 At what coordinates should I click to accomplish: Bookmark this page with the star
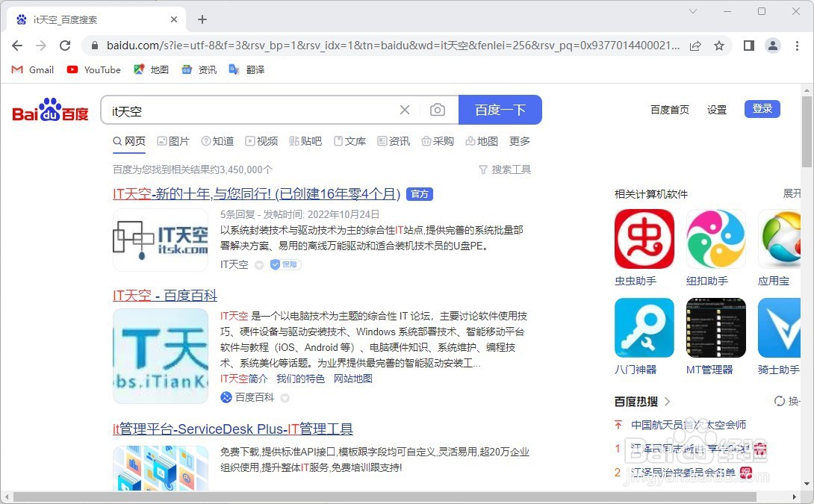click(x=719, y=46)
